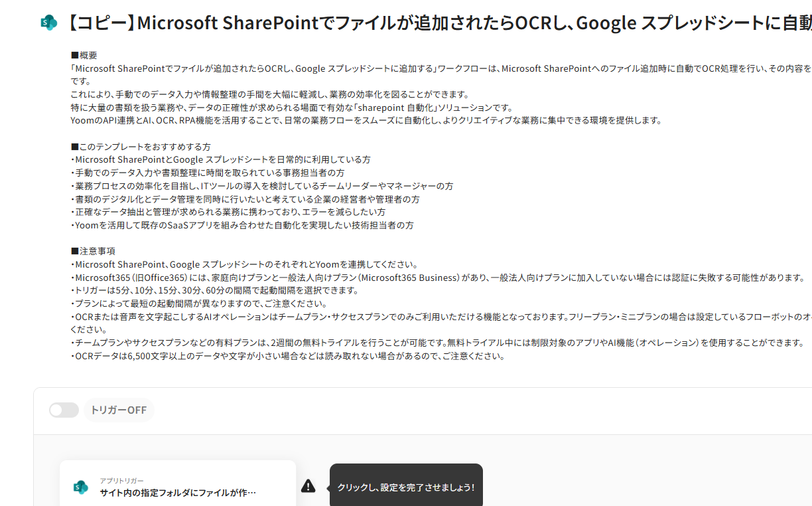The image size is (812, 506).
Task: Click the line ・プランによって最短の起動間隔が異なります
Action: pyautogui.click(x=198, y=303)
